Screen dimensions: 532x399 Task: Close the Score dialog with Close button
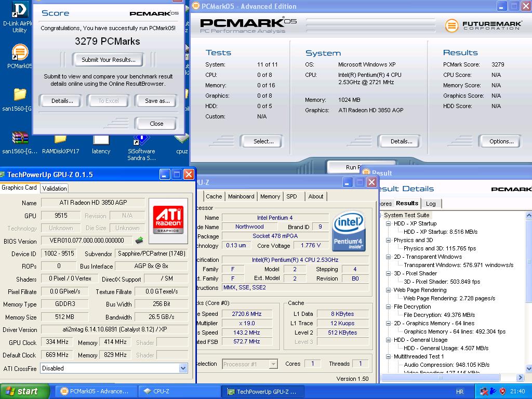156,124
